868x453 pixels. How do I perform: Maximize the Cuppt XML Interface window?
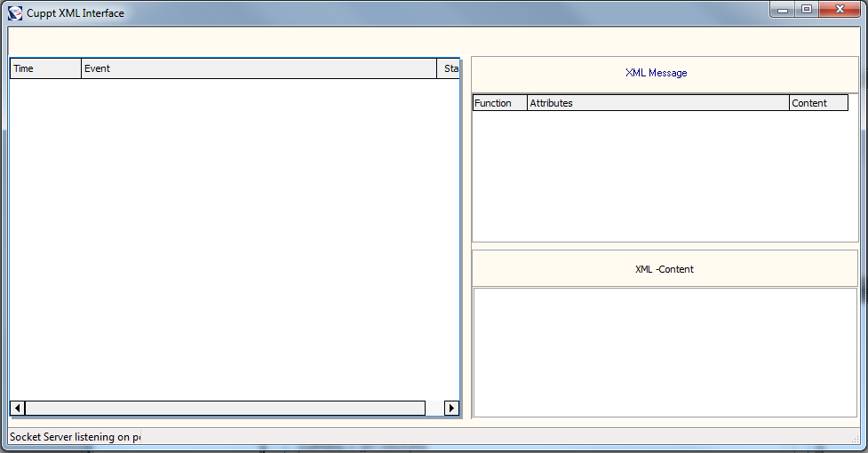807,9
